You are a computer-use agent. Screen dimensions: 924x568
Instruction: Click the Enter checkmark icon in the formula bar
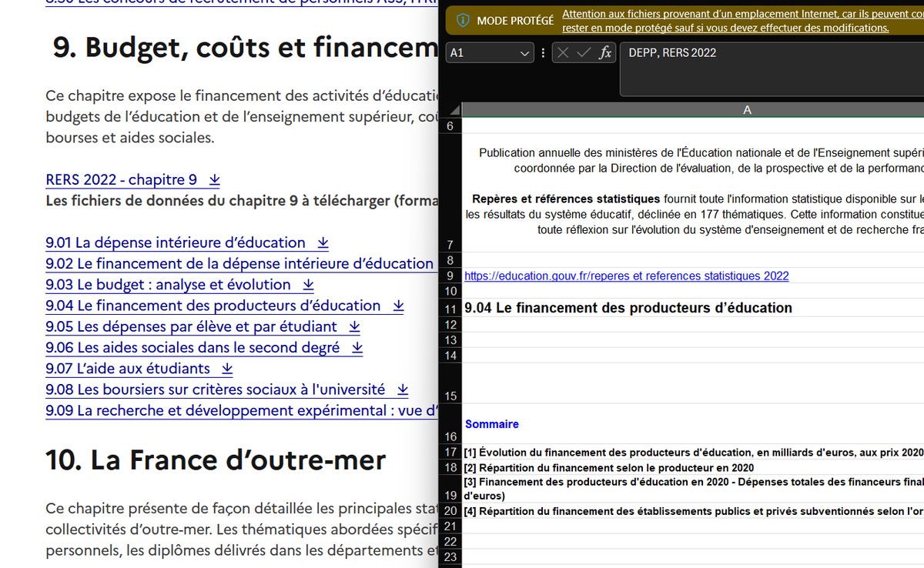(584, 52)
